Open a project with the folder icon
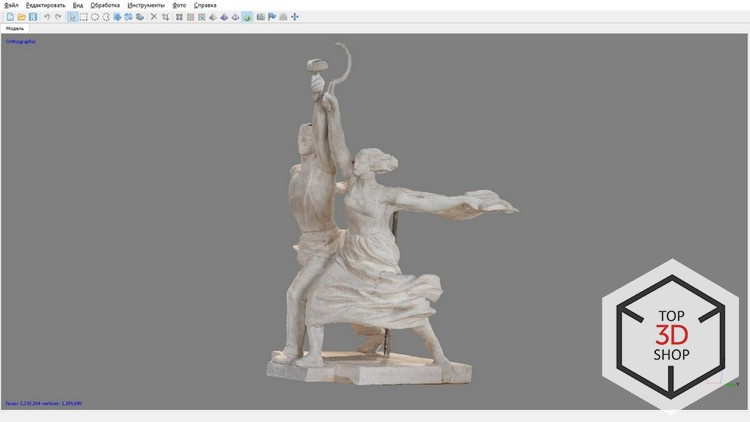Image resolution: width=750 pixels, height=422 pixels. (22, 17)
